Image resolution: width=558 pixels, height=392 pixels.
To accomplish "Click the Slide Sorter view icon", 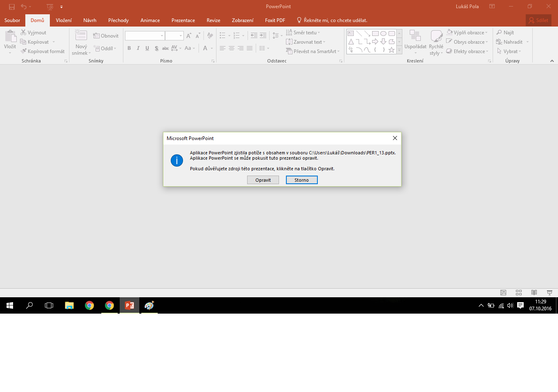I will [519, 293].
